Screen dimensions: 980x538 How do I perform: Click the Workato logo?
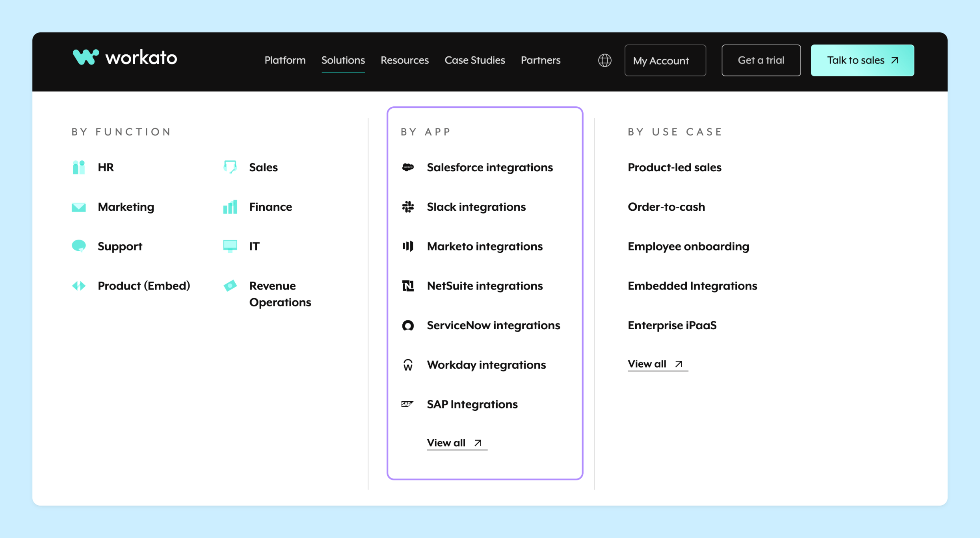[x=125, y=58]
